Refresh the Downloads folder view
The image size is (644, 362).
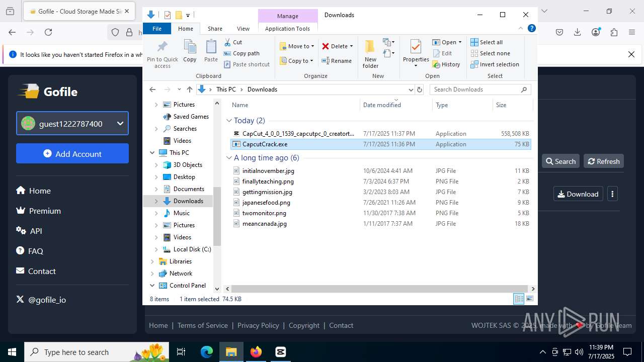tap(420, 89)
